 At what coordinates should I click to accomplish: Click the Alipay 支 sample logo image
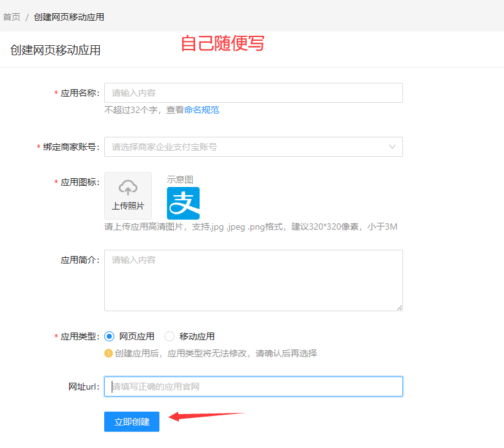(183, 203)
